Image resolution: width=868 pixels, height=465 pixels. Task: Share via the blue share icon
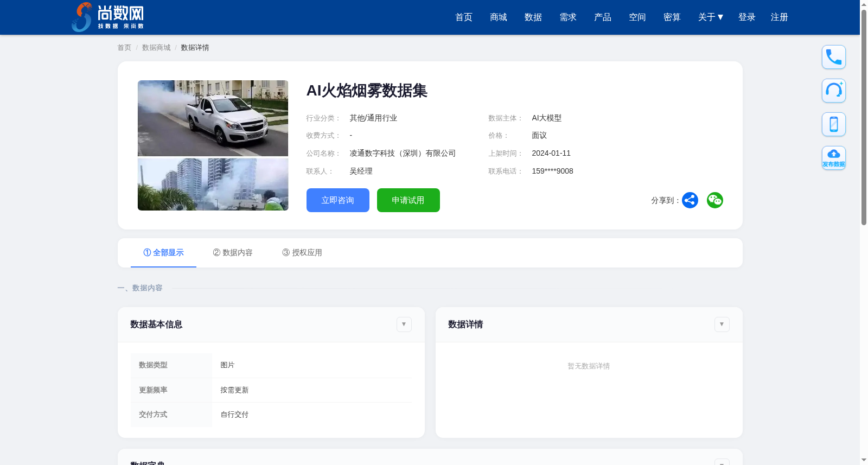(x=690, y=200)
